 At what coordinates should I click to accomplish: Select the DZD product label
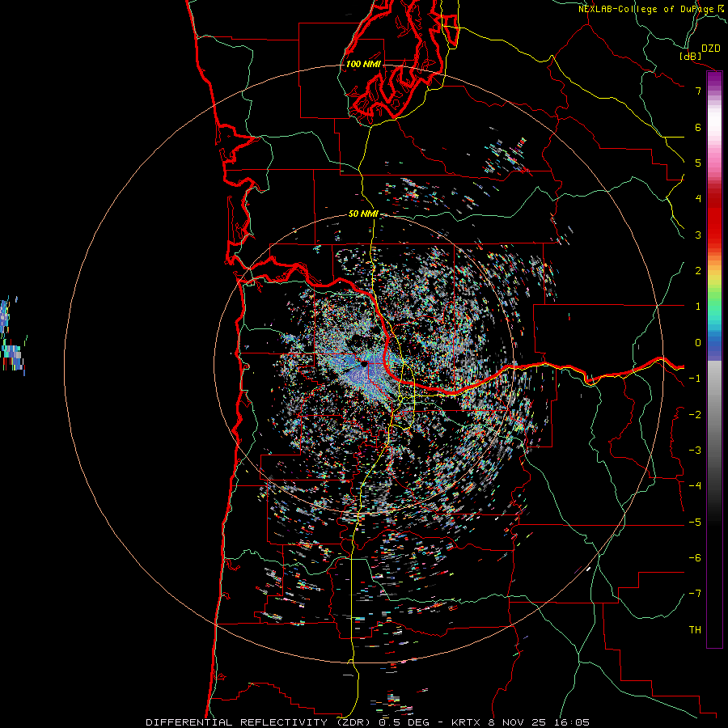(710, 48)
